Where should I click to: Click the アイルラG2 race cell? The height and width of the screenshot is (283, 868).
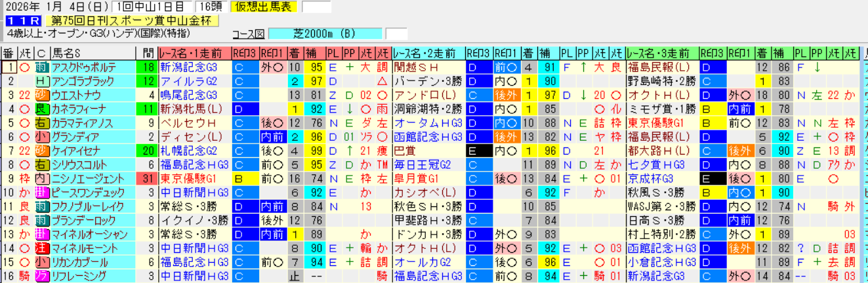click(x=194, y=81)
